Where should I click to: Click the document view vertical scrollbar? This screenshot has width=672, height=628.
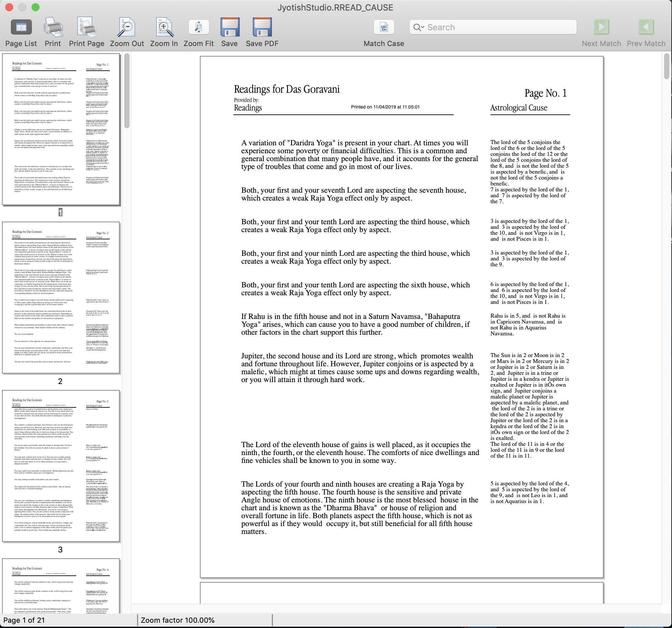click(x=667, y=66)
